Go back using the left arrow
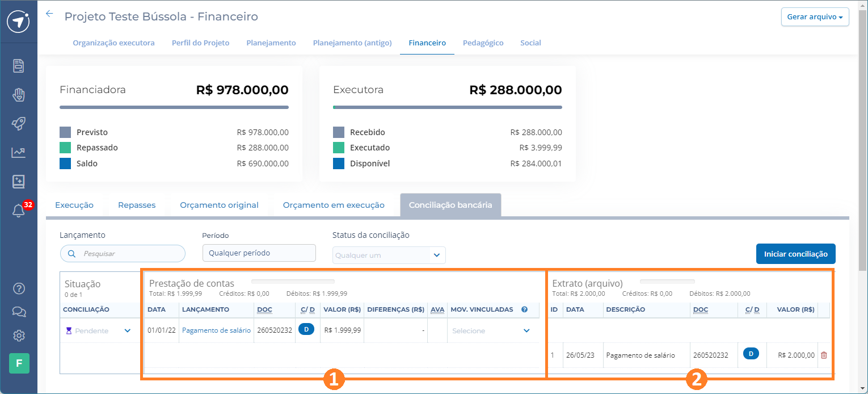Screen dimensions: 868x394 [x=49, y=14]
